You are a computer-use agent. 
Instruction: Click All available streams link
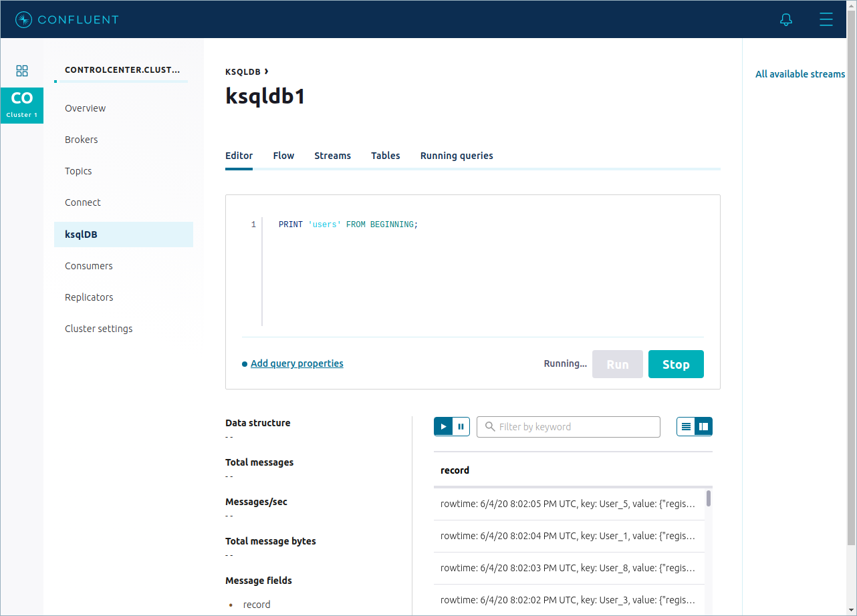coord(800,74)
